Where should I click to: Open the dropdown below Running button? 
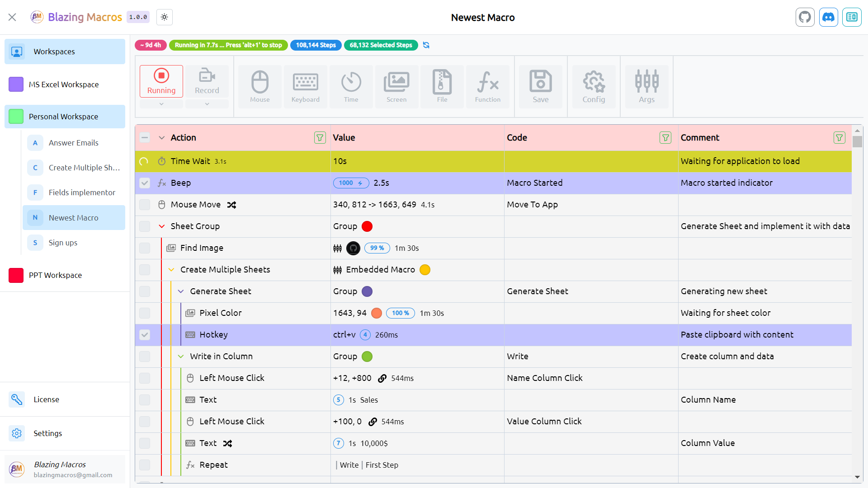(x=161, y=104)
